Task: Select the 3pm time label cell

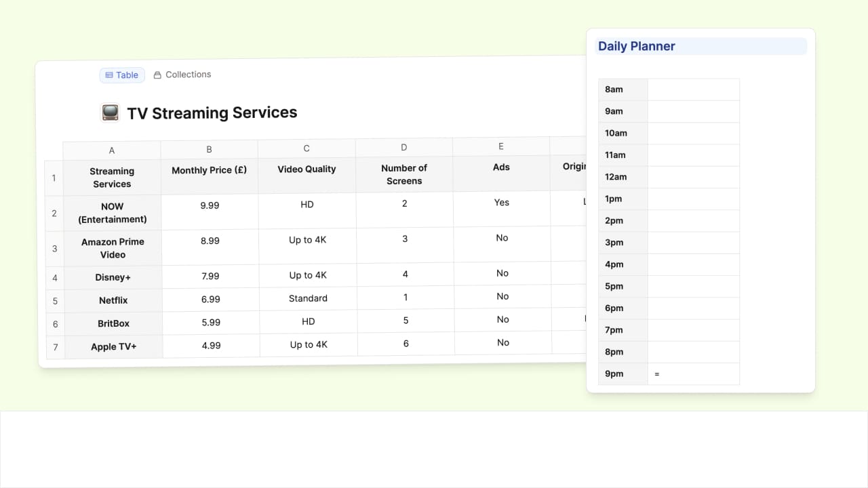Action: click(623, 243)
